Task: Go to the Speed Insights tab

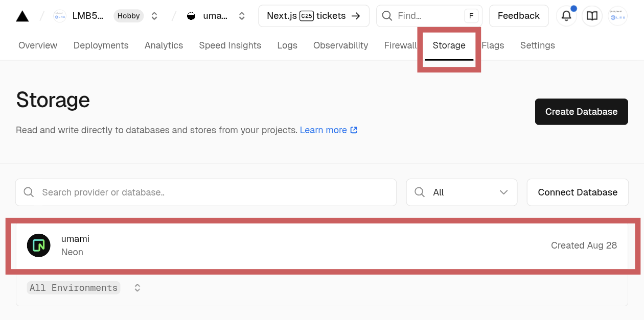Action: [x=230, y=45]
